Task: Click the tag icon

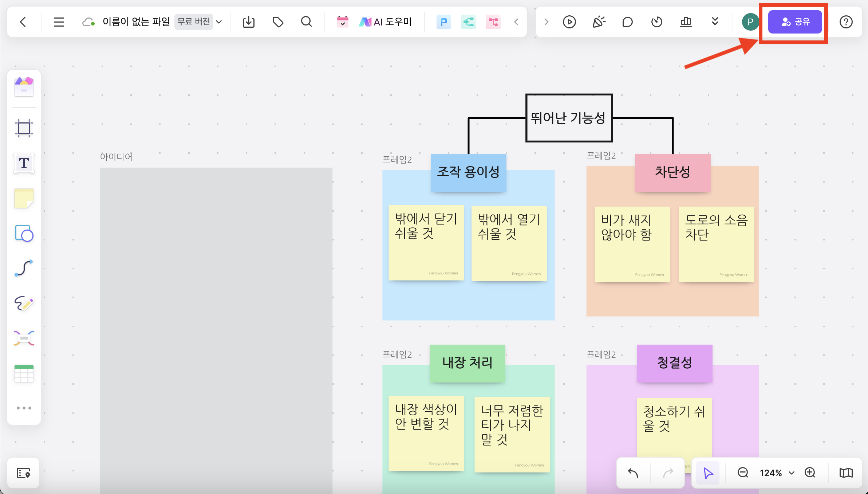Action: (278, 22)
